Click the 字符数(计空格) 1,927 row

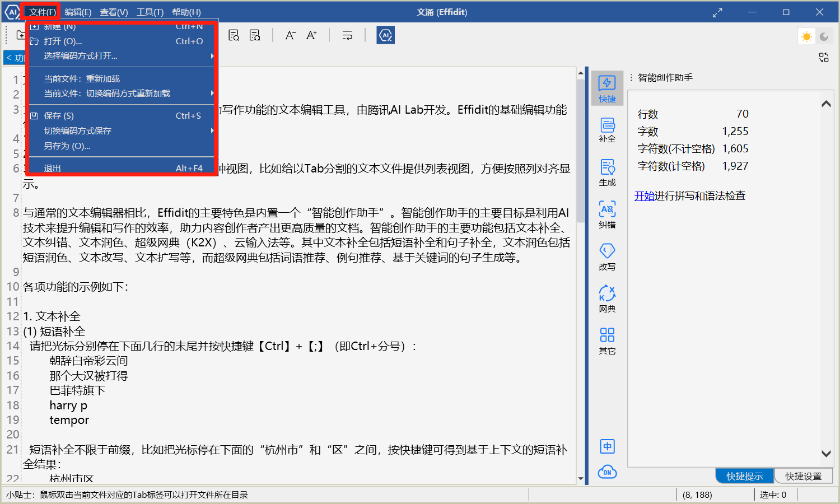[693, 166]
